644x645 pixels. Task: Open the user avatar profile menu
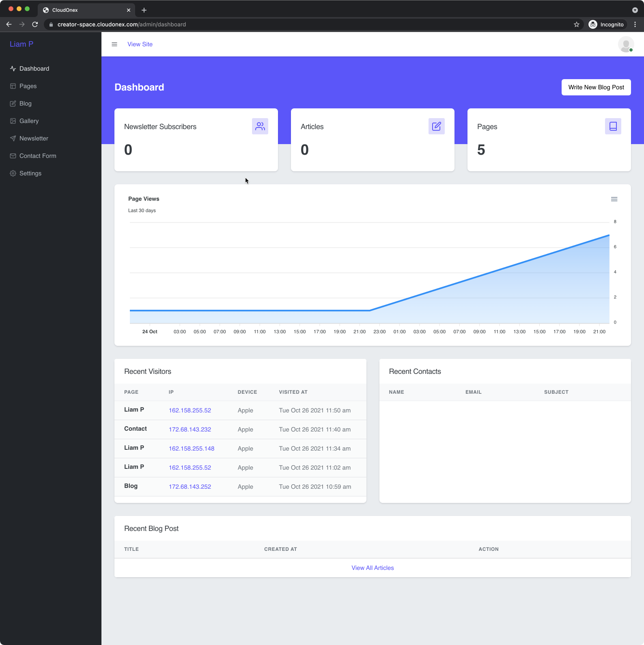pyautogui.click(x=626, y=44)
